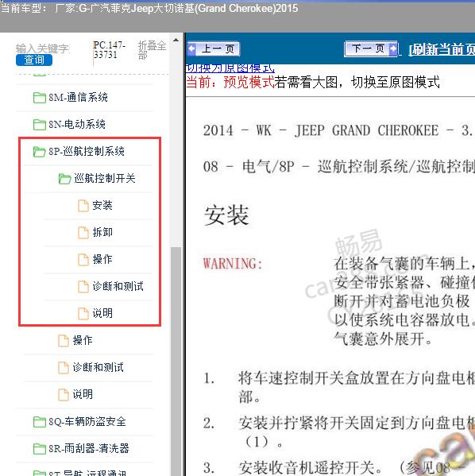Expand the 8N-电动系统 tree node label
The height and width of the screenshot is (476, 475).
pyautogui.click(x=77, y=124)
